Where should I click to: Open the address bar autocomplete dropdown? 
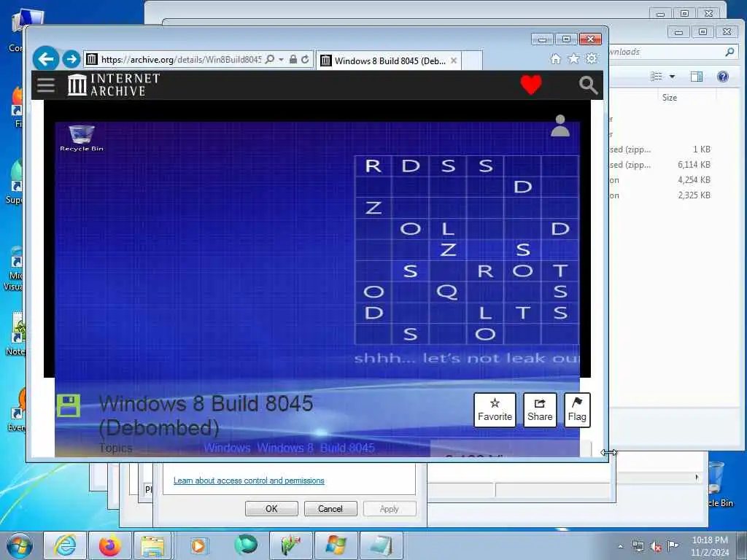pyautogui.click(x=281, y=60)
